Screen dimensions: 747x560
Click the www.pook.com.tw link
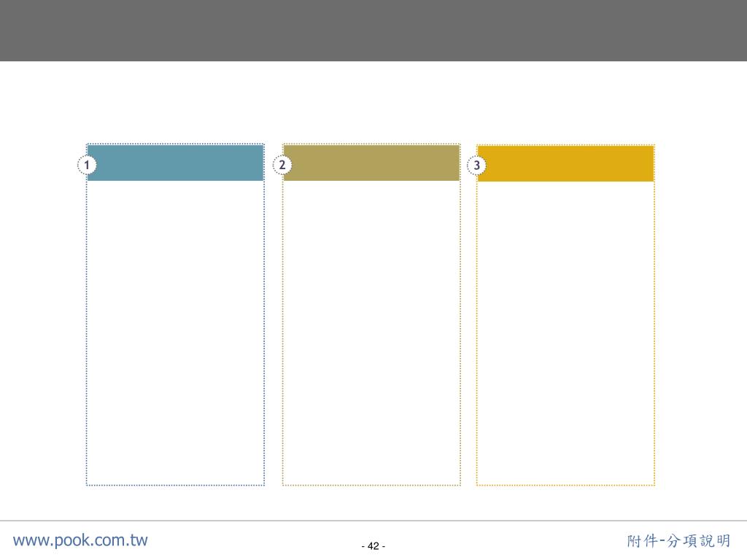(80, 540)
